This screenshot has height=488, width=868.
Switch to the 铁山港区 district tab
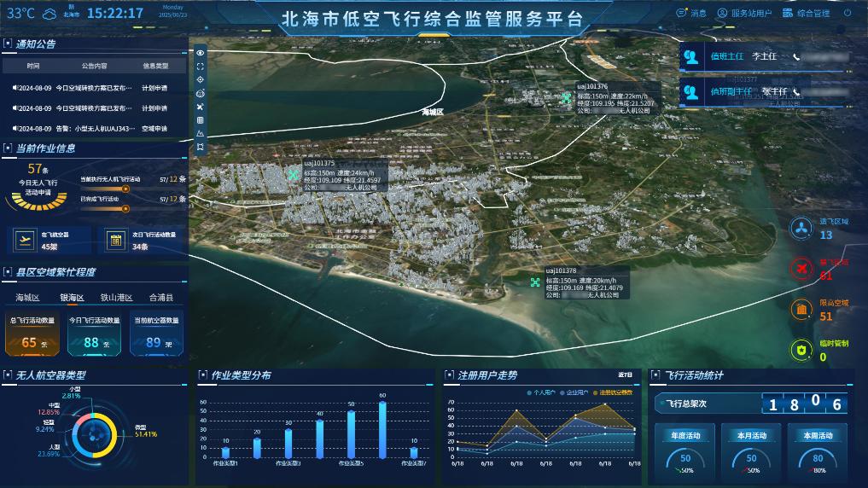[x=116, y=298]
